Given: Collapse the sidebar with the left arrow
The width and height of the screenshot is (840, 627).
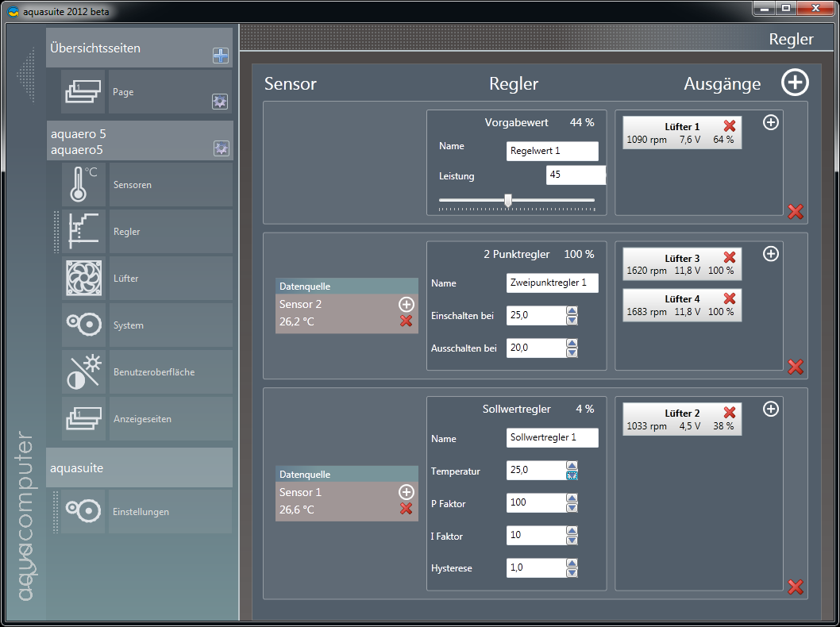Looking at the screenshot, I should pyautogui.click(x=25, y=75).
